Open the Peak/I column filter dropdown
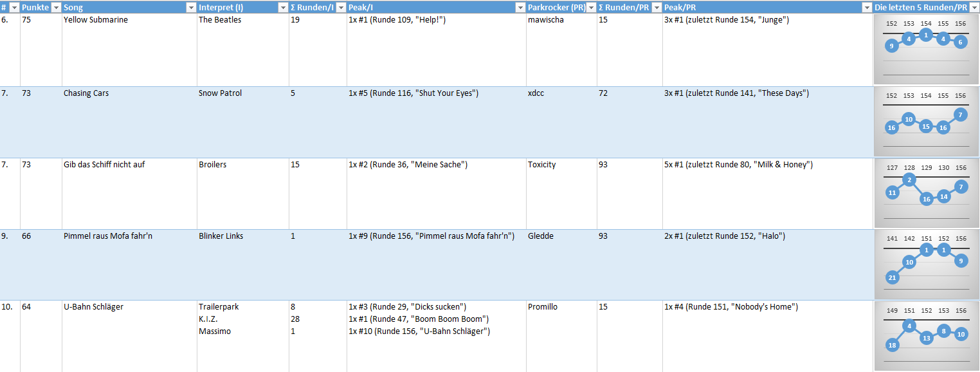 tap(520, 7)
